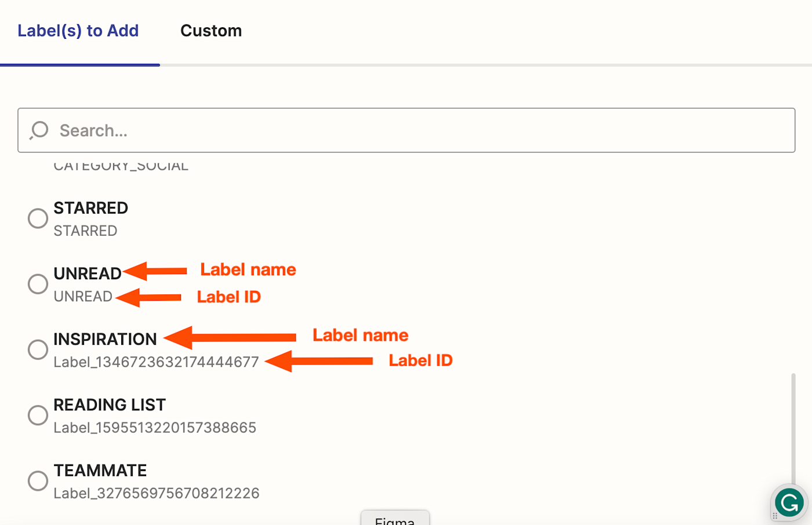
Task: Open the Grammarly widget icon
Action: click(x=789, y=502)
